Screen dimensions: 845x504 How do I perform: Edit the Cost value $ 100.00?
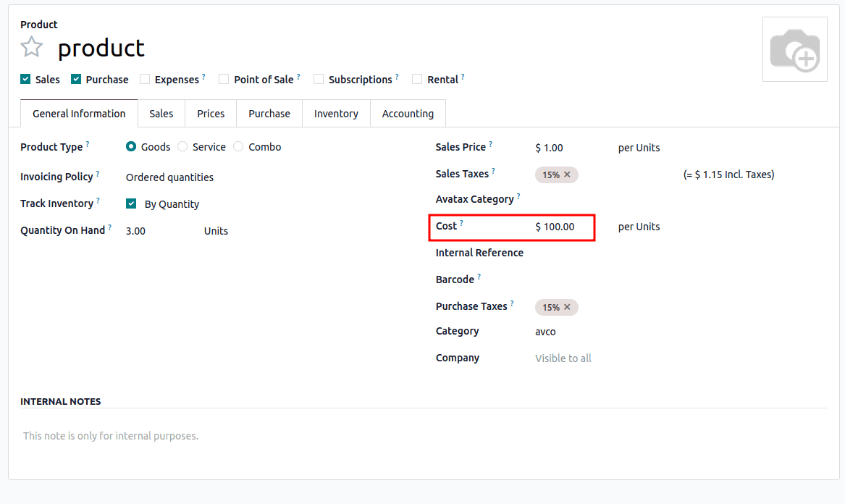(x=555, y=227)
